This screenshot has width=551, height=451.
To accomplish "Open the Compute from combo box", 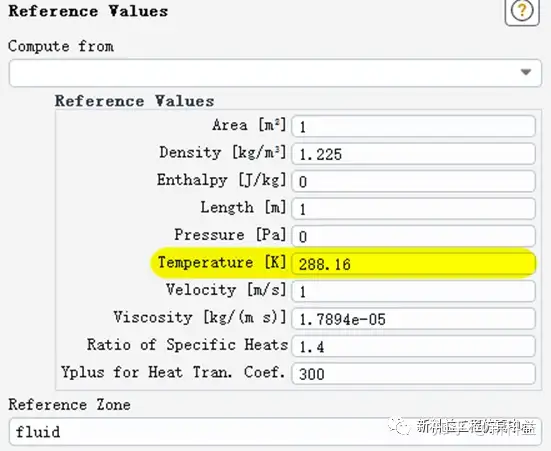I will (275, 73).
